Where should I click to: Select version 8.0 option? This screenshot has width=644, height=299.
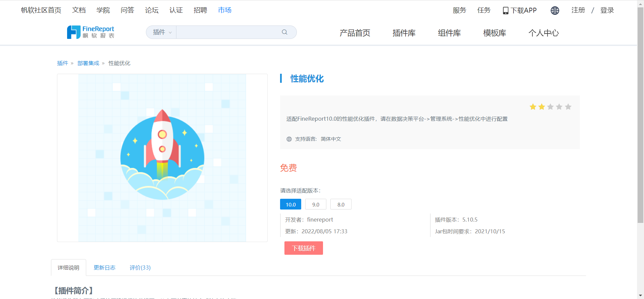[341, 204]
